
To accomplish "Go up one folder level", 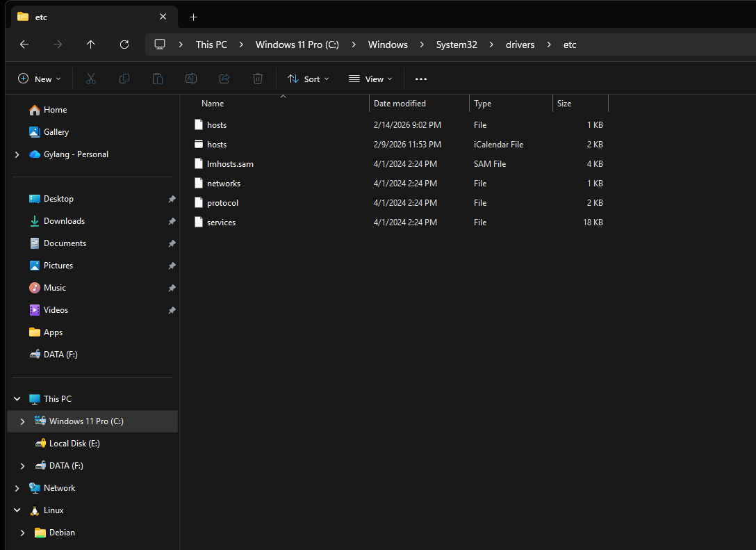I will coord(91,45).
